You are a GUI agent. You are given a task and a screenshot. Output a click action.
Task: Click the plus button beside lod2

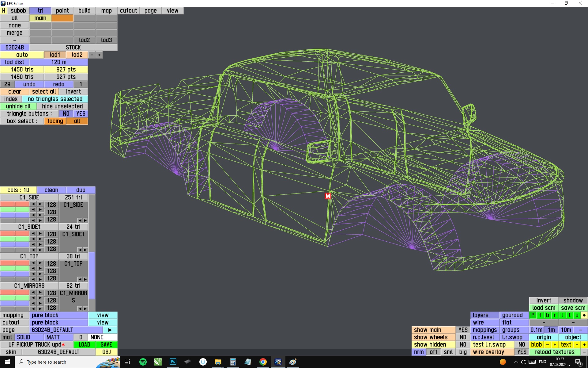(99, 55)
